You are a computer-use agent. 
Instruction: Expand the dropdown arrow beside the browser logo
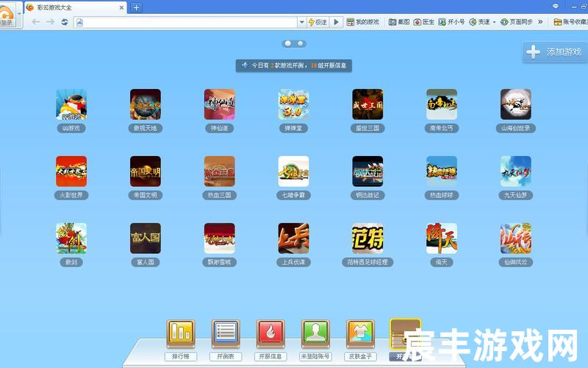point(19,13)
